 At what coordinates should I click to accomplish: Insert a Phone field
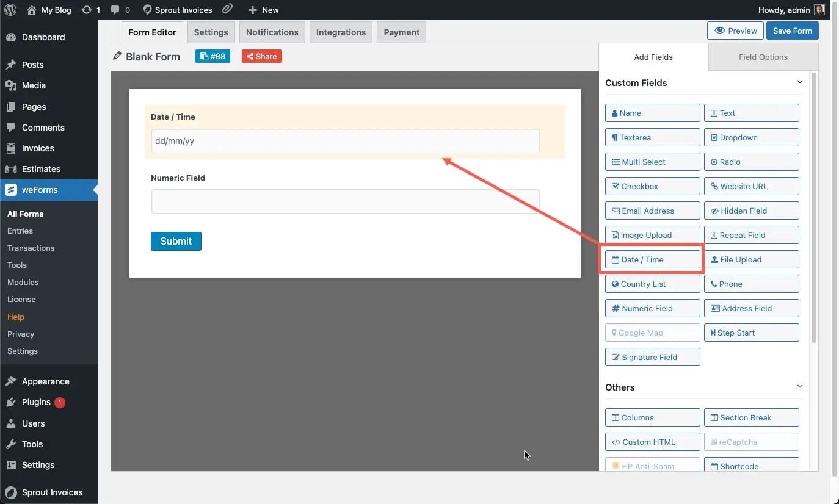(x=751, y=284)
